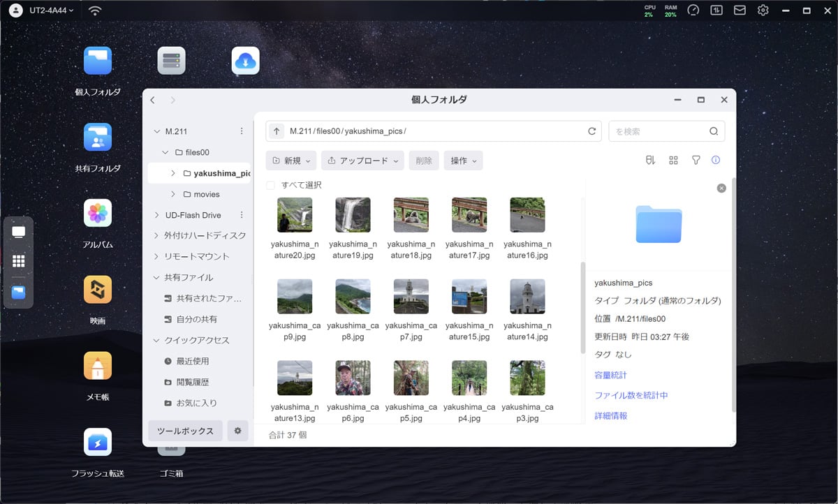
Task: Click the user avatar icon
Action: (x=15, y=10)
